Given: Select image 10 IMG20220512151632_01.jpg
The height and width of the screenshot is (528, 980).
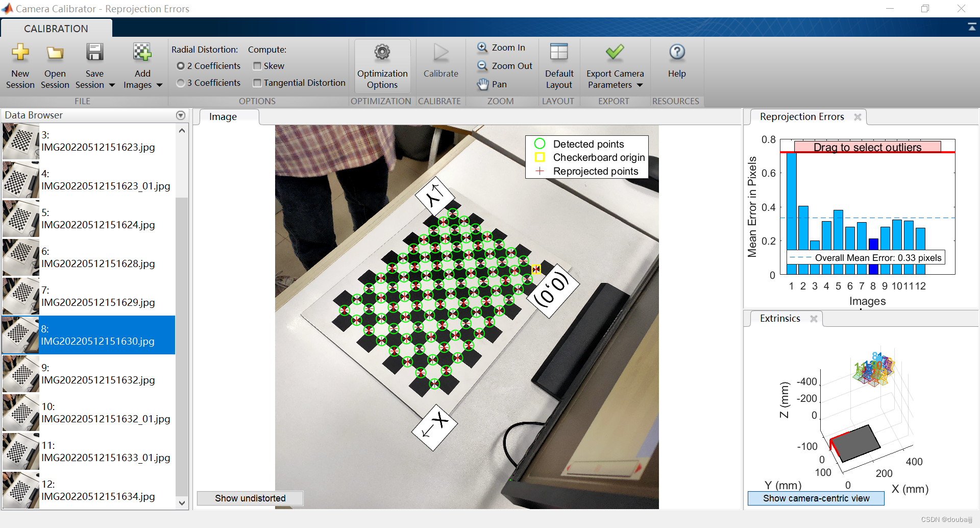Looking at the screenshot, I should point(89,413).
